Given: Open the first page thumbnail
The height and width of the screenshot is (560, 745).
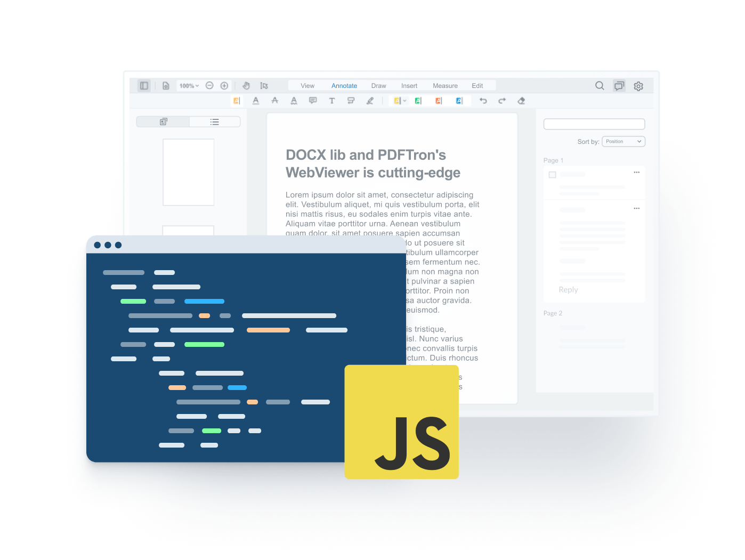Looking at the screenshot, I should (x=189, y=172).
